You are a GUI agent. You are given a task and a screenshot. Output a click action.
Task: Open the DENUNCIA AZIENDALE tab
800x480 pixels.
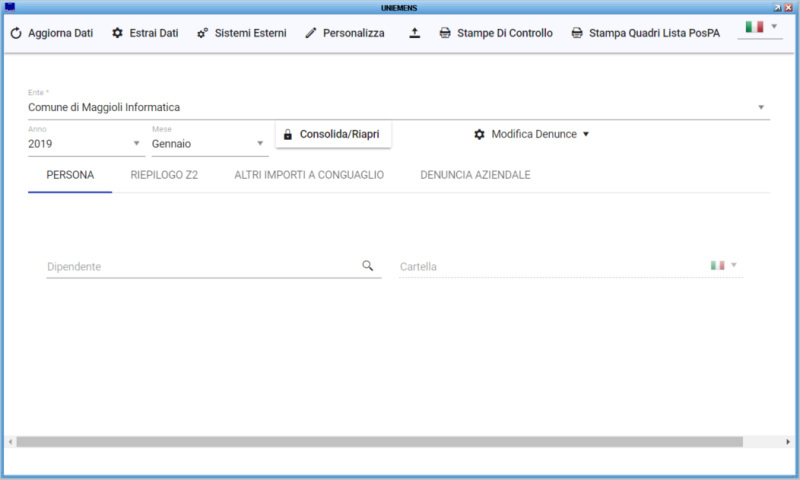(475, 175)
